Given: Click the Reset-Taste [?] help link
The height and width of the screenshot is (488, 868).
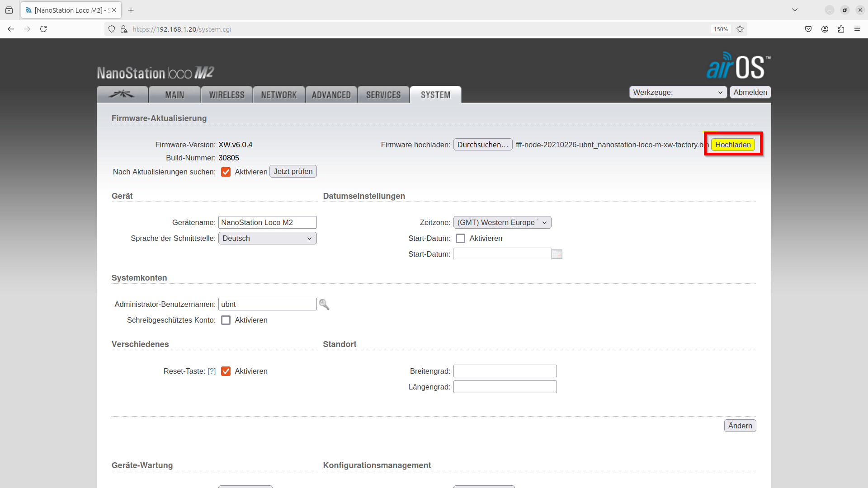Looking at the screenshot, I should [212, 371].
